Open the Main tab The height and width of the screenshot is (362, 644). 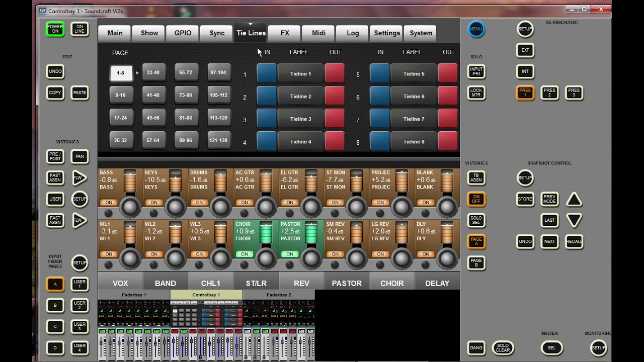point(115,33)
